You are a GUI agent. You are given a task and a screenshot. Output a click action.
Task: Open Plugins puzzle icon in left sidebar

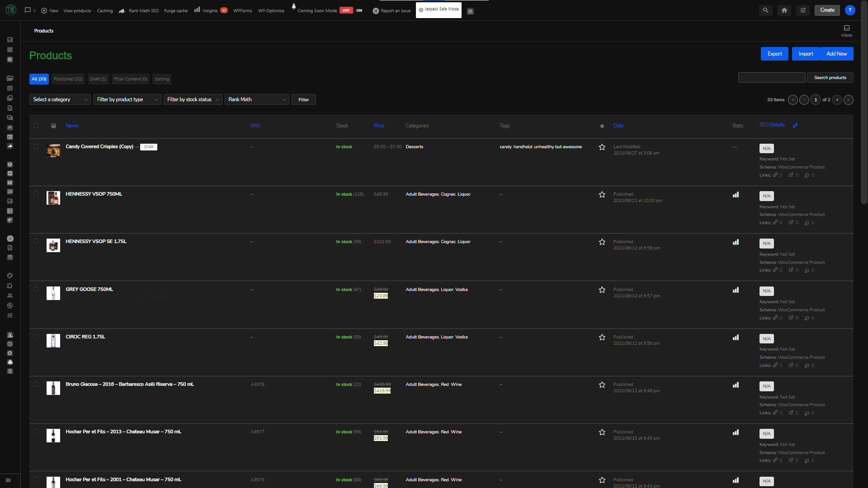[10, 286]
